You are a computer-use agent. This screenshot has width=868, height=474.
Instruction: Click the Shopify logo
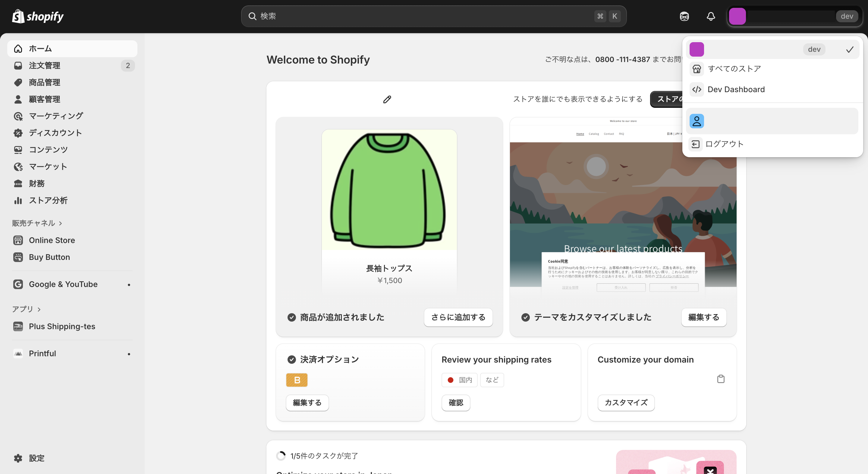click(38, 16)
